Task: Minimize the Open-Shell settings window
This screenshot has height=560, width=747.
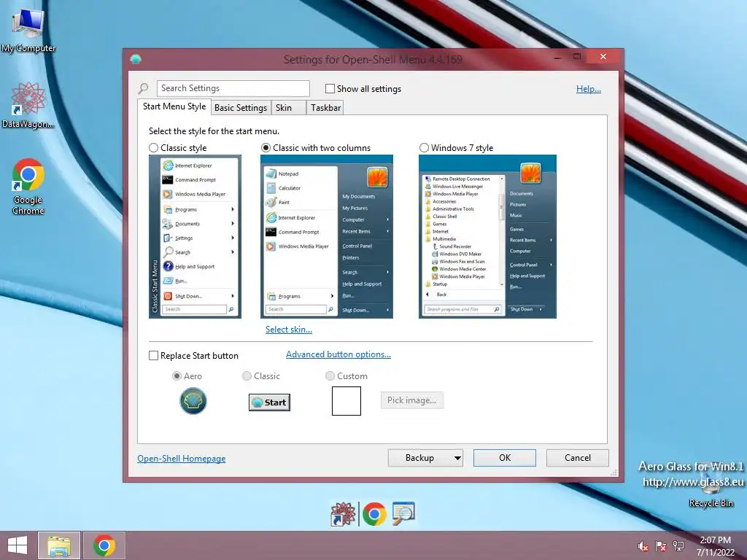Action: 557,57
